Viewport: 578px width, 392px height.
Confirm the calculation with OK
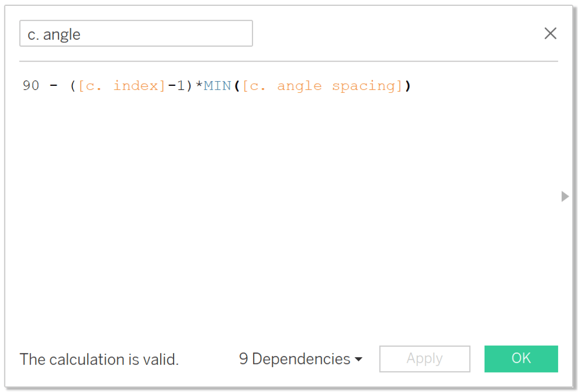pos(521,359)
